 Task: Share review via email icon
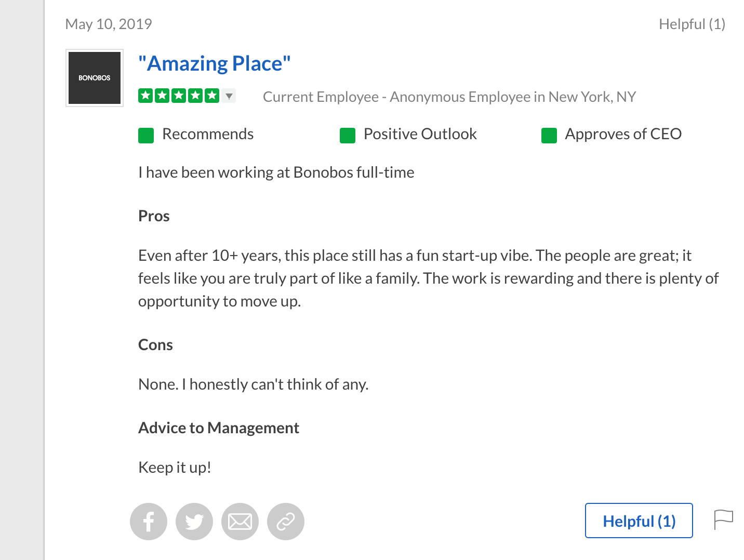coord(240,522)
